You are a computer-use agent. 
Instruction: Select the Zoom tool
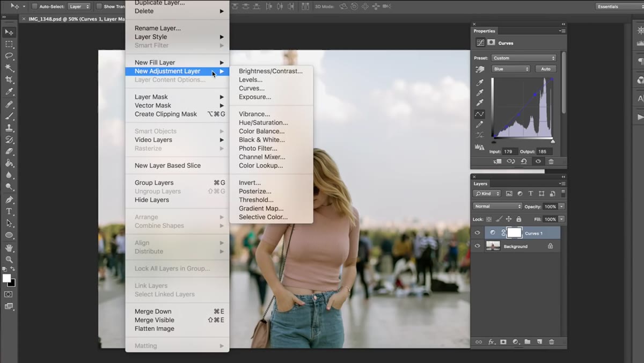click(9, 259)
